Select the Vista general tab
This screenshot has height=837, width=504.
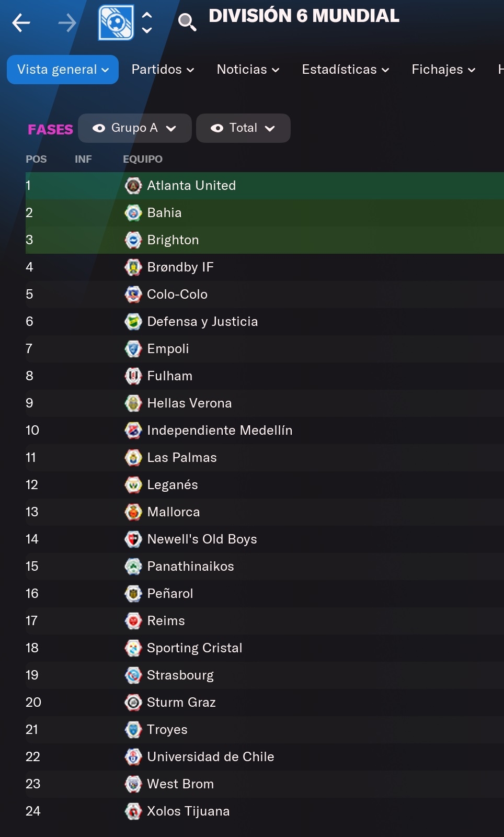[63, 70]
